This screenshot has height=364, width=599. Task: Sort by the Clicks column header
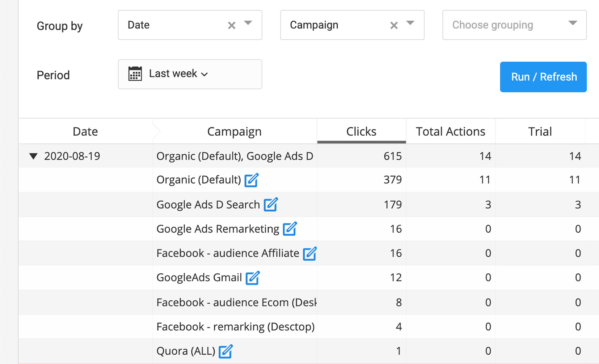click(361, 132)
